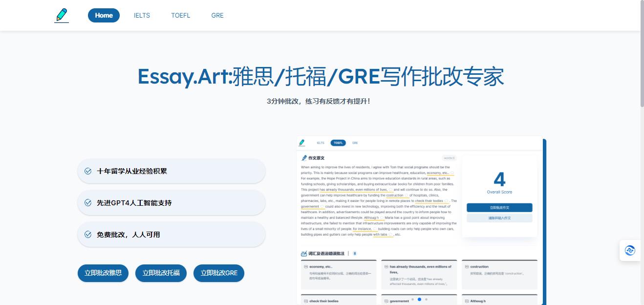Go to the TOEFL tab

[x=180, y=15]
